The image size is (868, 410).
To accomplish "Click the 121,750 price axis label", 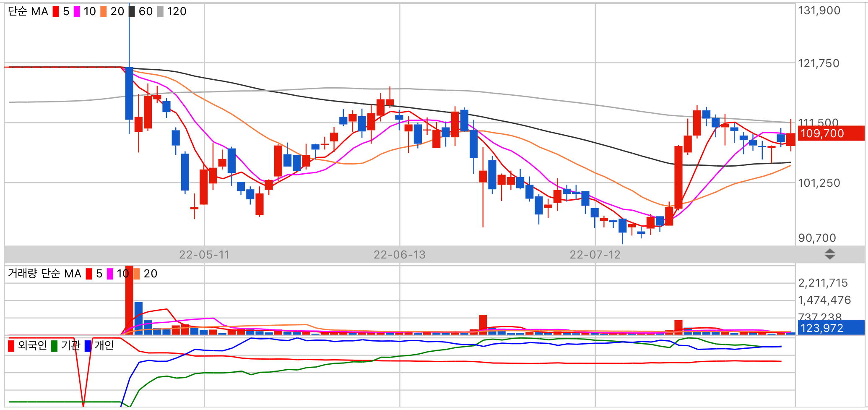I will tap(819, 63).
